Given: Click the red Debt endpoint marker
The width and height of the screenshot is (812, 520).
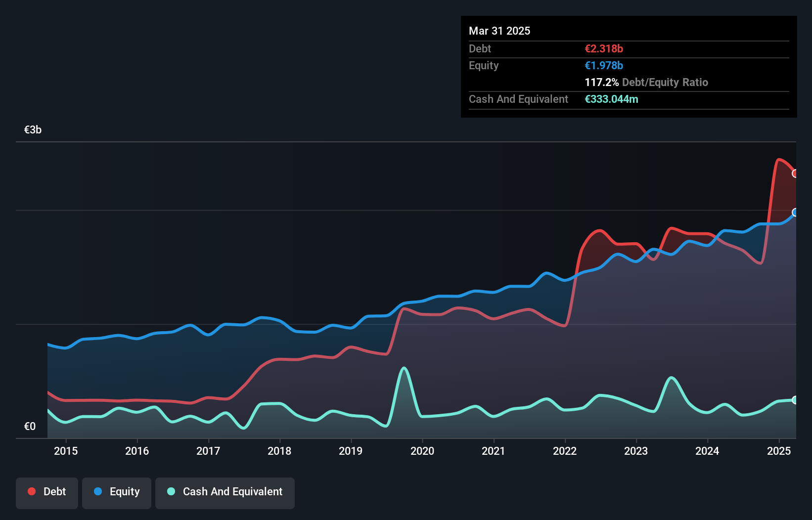Looking at the screenshot, I should click(795, 173).
